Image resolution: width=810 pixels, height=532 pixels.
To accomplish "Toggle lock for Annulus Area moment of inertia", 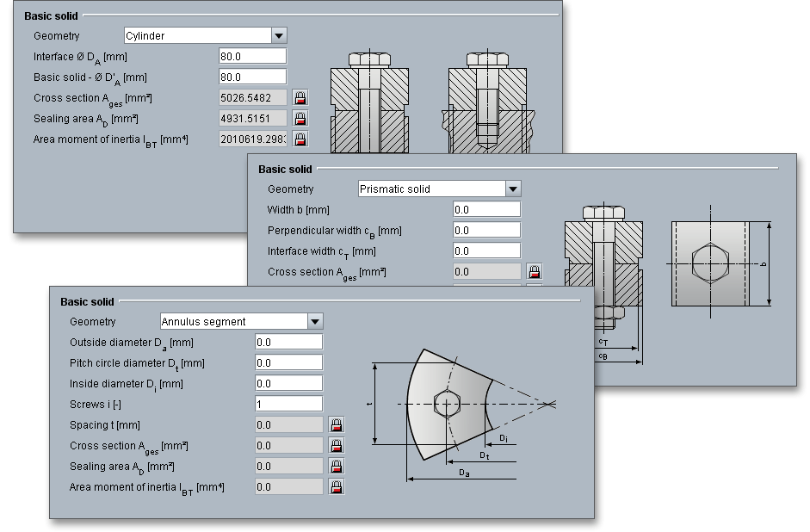I will coord(337,487).
